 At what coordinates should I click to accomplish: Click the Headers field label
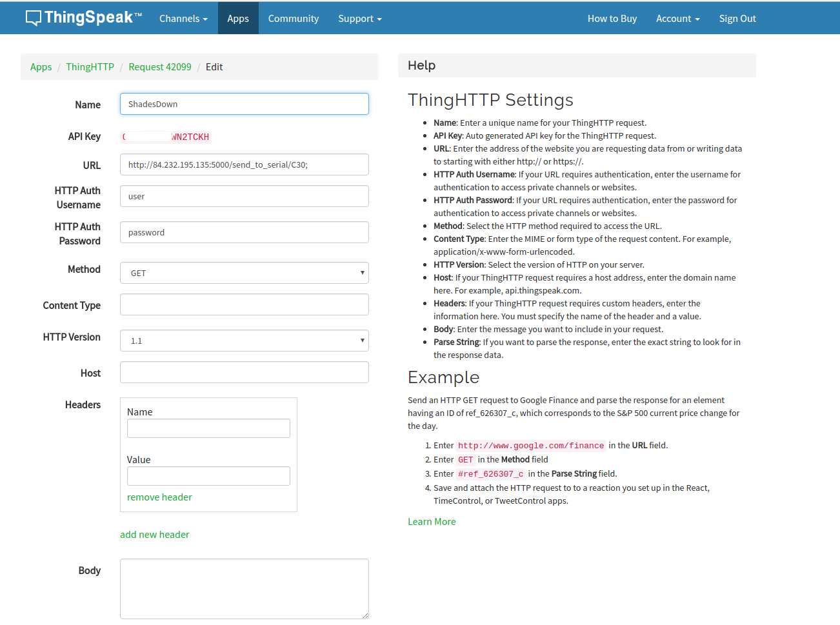coord(83,405)
